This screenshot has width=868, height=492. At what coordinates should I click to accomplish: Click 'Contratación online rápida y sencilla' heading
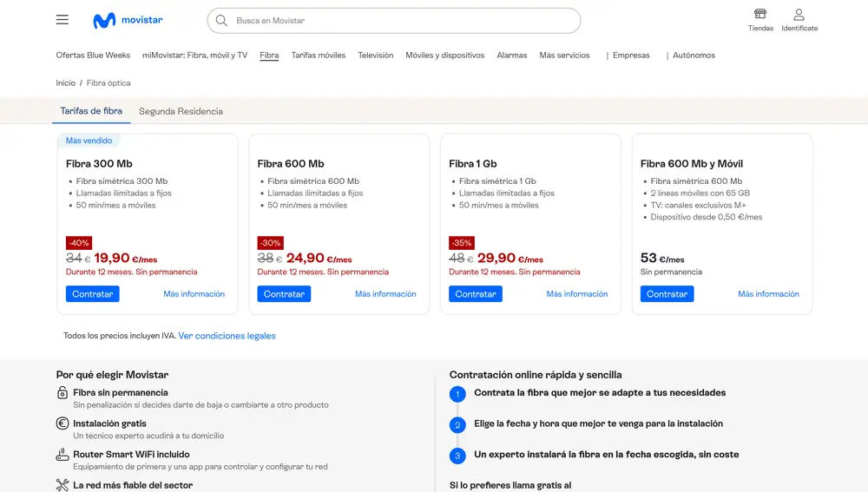coord(536,375)
